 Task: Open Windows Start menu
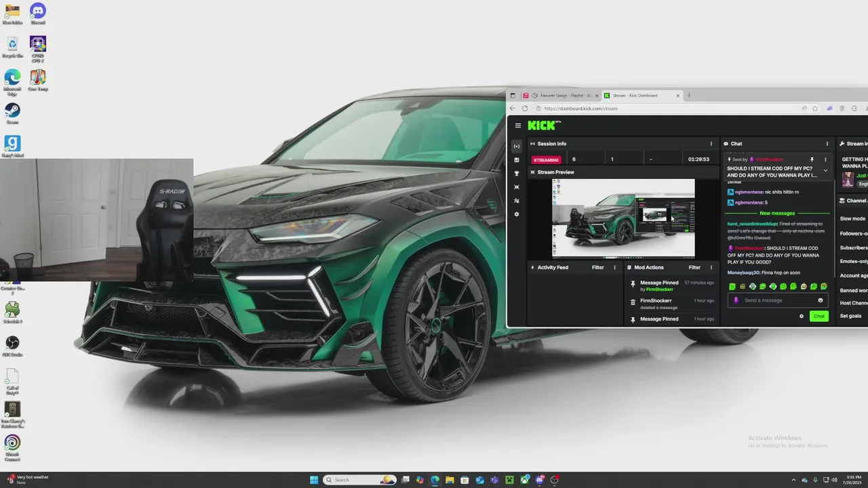click(x=314, y=480)
